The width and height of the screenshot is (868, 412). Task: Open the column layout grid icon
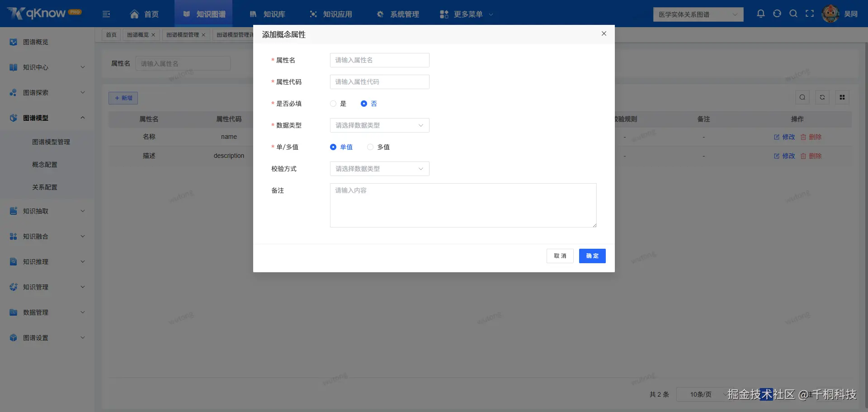842,97
